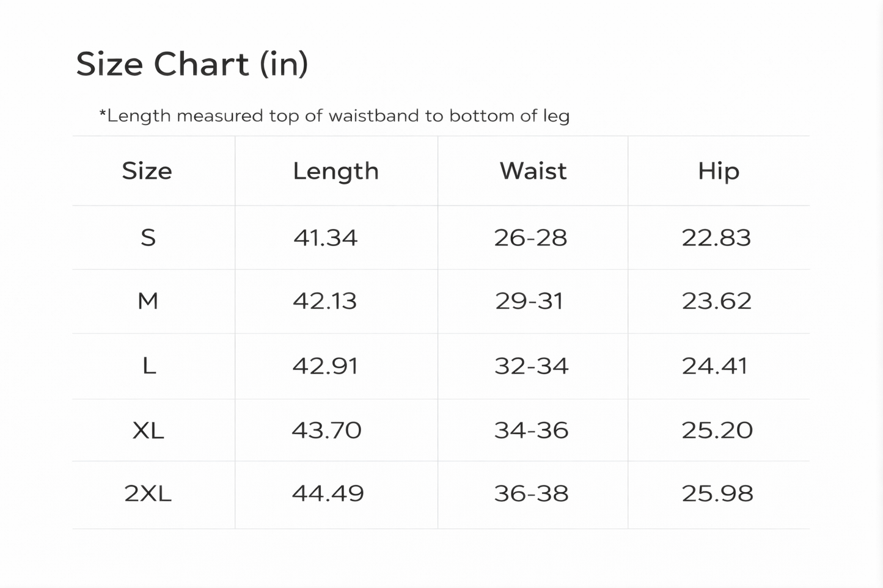883x588 pixels.
Task: Click the 22.83 hip value
Action: (x=716, y=238)
